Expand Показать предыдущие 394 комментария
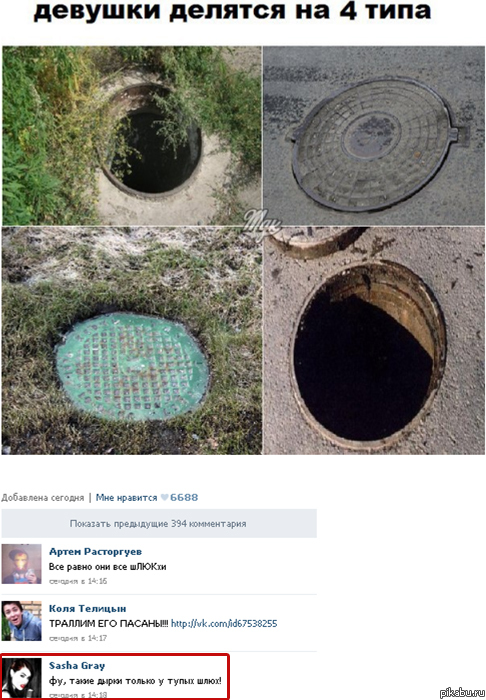 pos(159,523)
